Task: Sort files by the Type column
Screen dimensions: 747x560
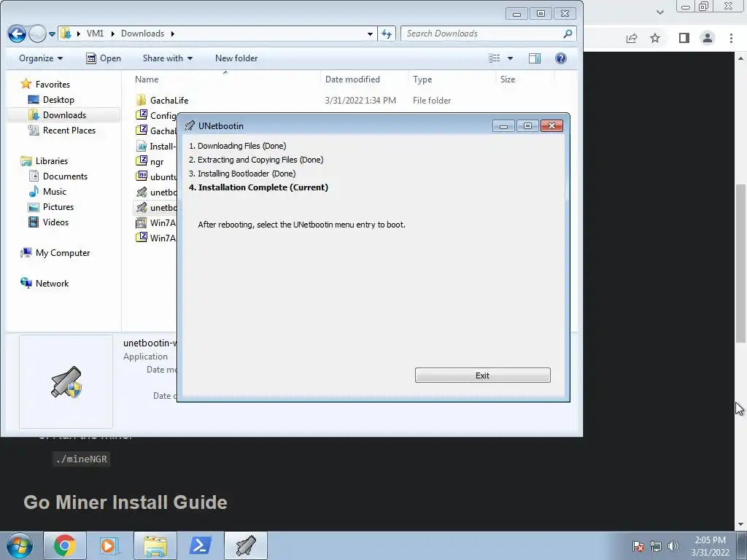Action: click(422, 79)
